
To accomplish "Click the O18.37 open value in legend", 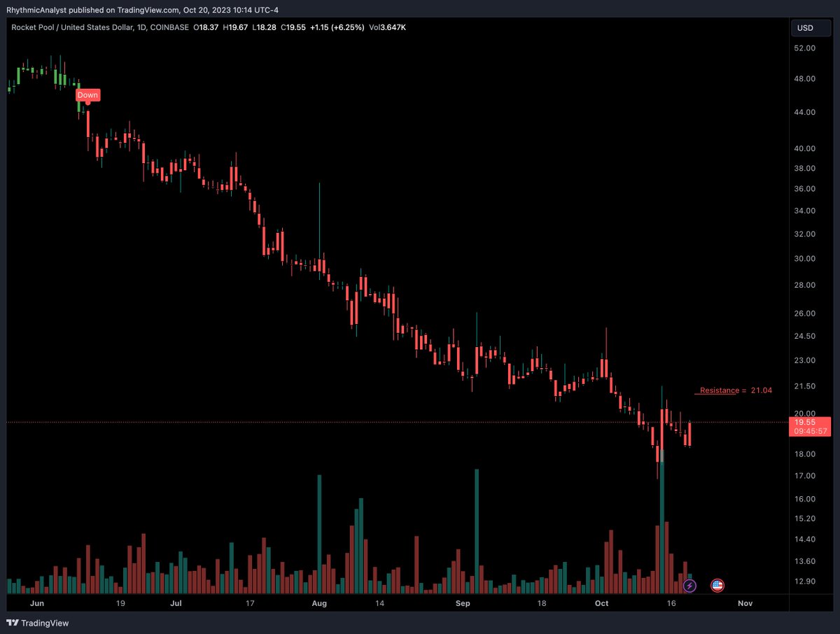I will [207, 28].
